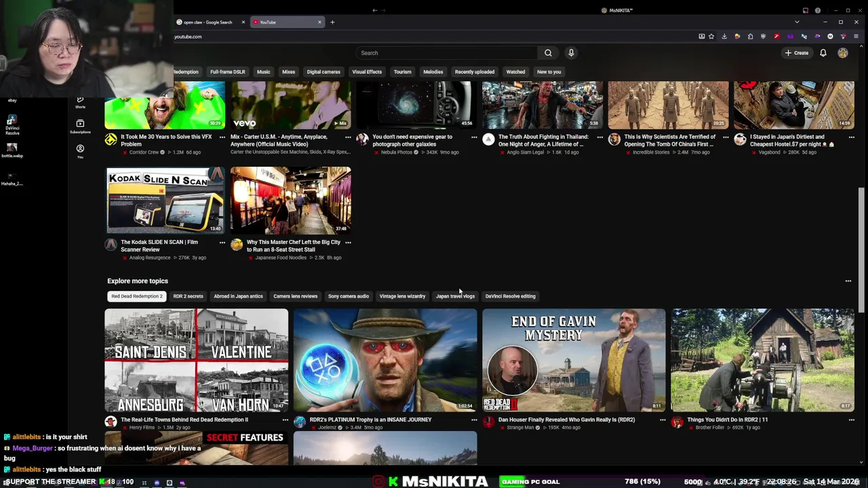Open It Took Me 30 Years VFX title
Screen dimensions: 868x488
[x=166, y=140]
